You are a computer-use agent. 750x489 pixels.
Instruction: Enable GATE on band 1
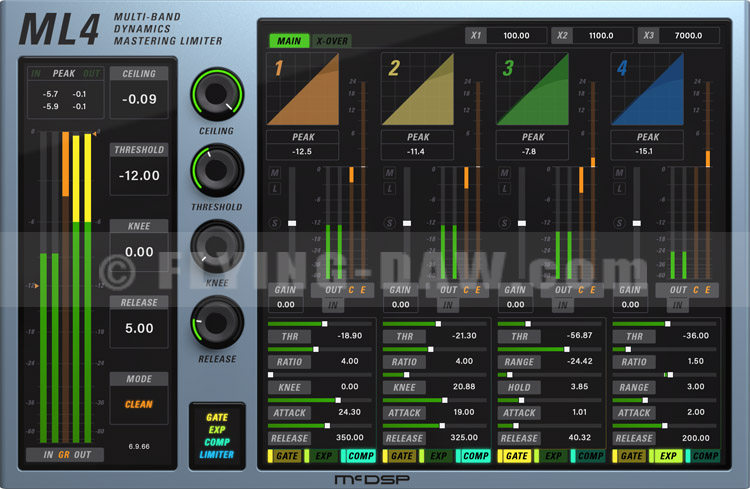(284, 456)
